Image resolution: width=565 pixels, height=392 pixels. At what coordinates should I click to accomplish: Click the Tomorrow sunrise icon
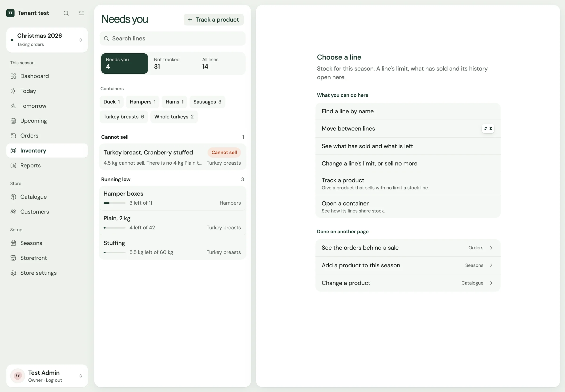coord(13,106)
